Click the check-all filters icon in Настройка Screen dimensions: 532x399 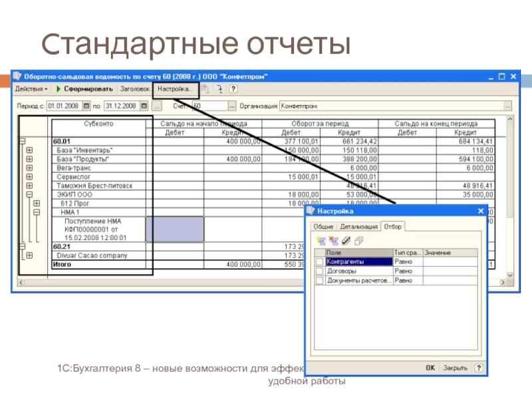click(x=346, y=241)
